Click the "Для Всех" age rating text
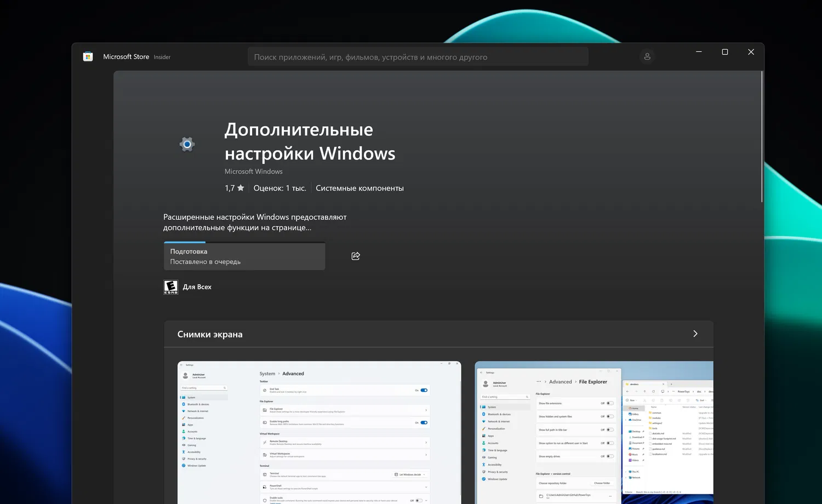822x504 pixels. click(197, 287)
